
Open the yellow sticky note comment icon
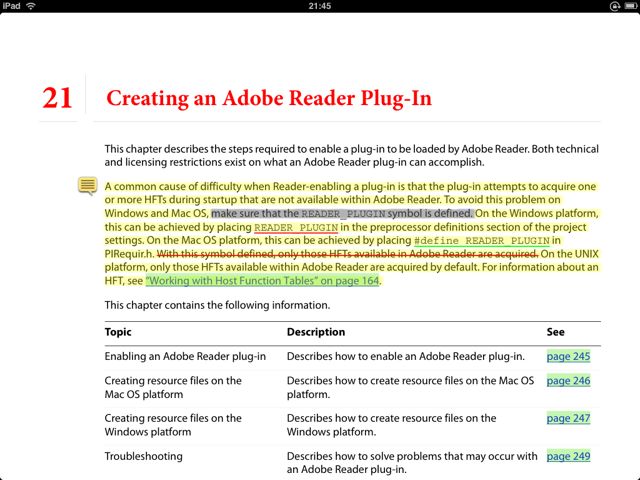pos(87,186)
